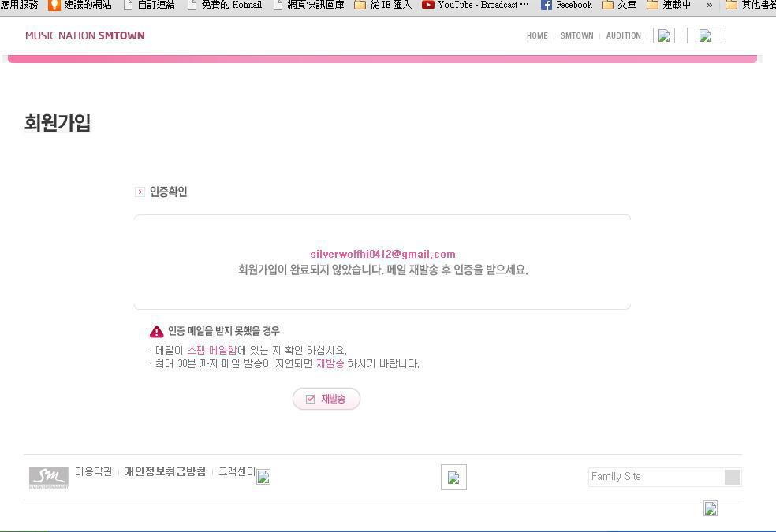Open the 고객센터 customer center link
Screen dimensions: 776x532
(237, 471)
